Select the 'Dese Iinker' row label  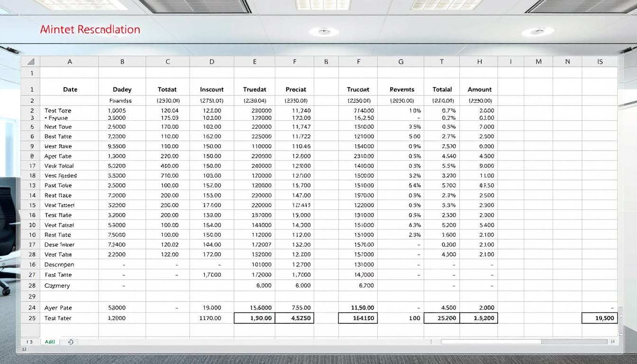59,245
